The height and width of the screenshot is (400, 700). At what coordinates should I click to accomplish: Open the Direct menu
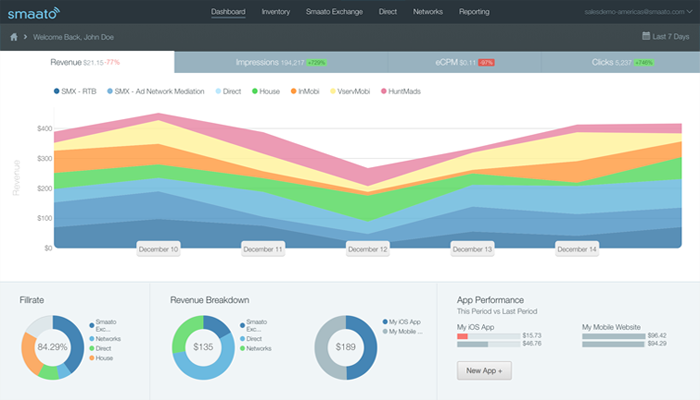coord(388,12)
